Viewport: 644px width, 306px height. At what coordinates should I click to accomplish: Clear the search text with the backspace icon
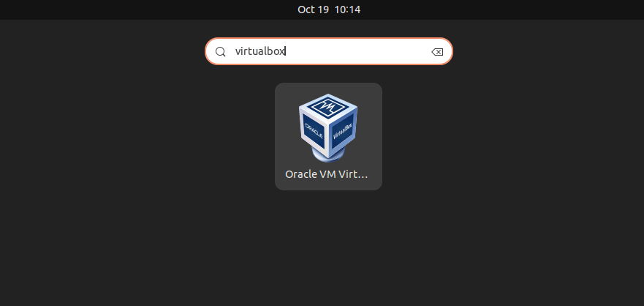437,51
